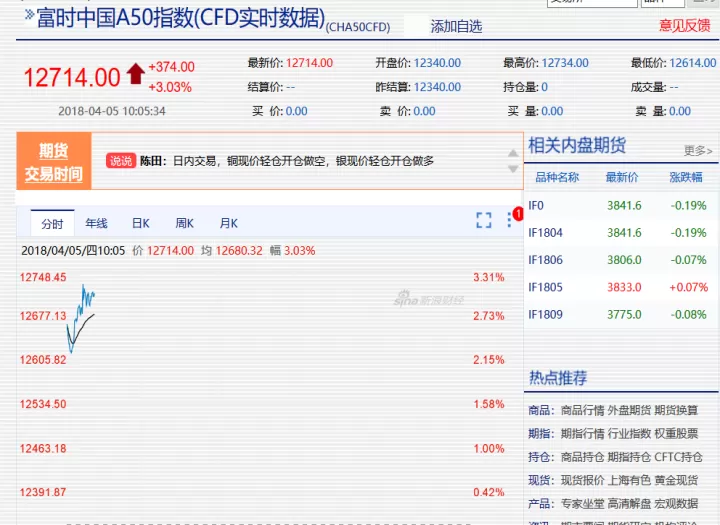Open the 商品行情 link
Screen dimensions: 720x525
(582, 410)
